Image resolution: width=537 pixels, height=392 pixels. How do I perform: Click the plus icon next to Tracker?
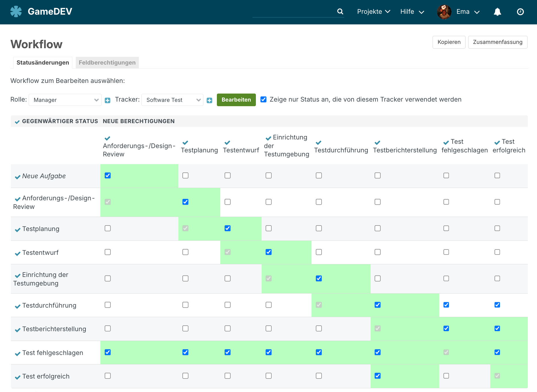point(209,100)
